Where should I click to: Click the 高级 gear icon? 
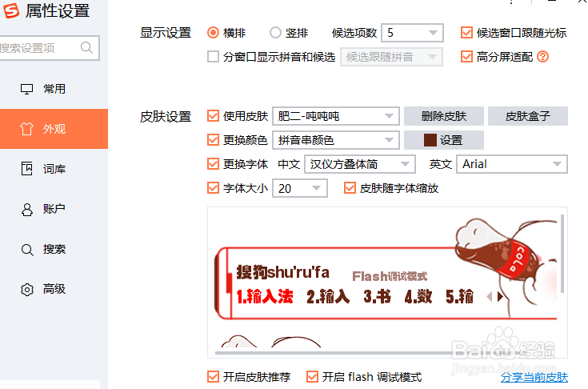click(27, 289)
